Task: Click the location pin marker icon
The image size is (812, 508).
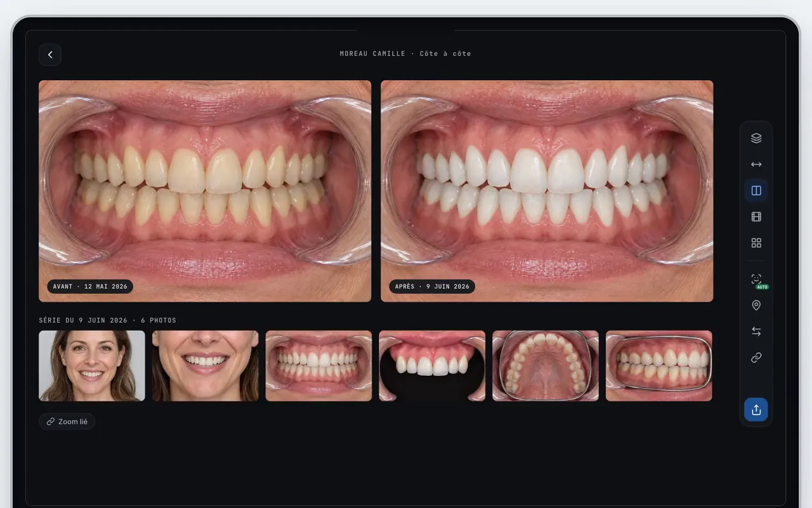Action: pos(756,305)
